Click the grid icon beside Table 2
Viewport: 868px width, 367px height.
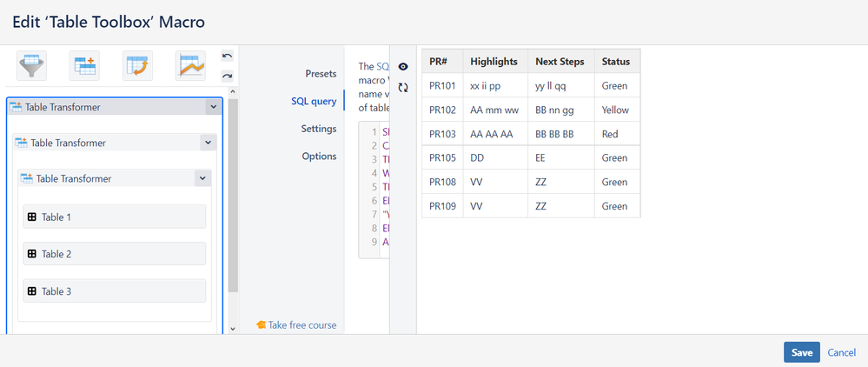[32, 254]
